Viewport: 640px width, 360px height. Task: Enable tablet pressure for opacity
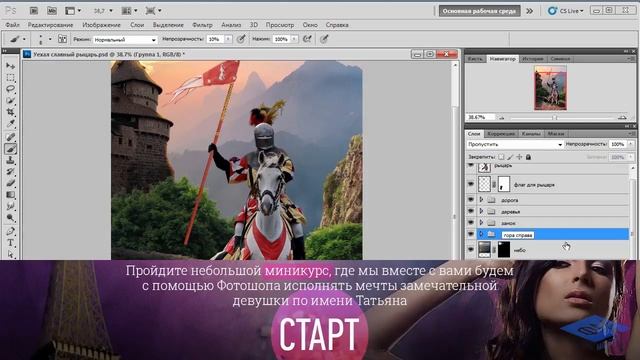tap(241, 39)
